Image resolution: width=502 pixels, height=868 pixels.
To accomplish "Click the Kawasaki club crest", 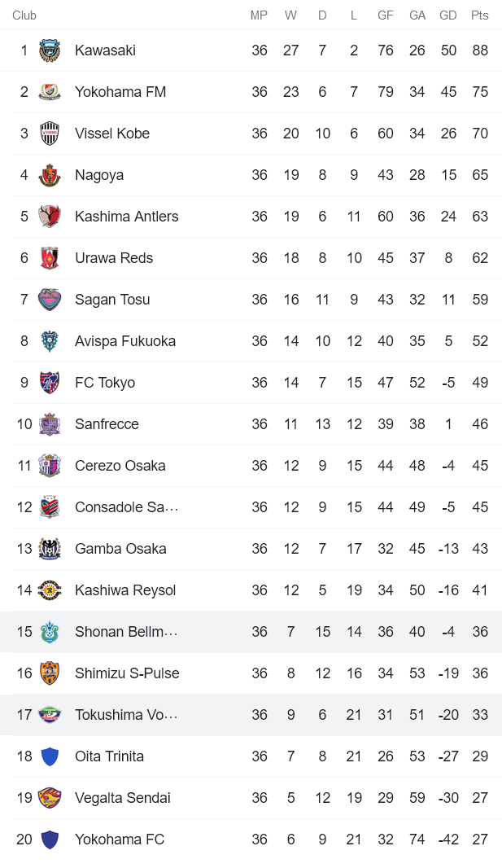I will coord(50,50).
